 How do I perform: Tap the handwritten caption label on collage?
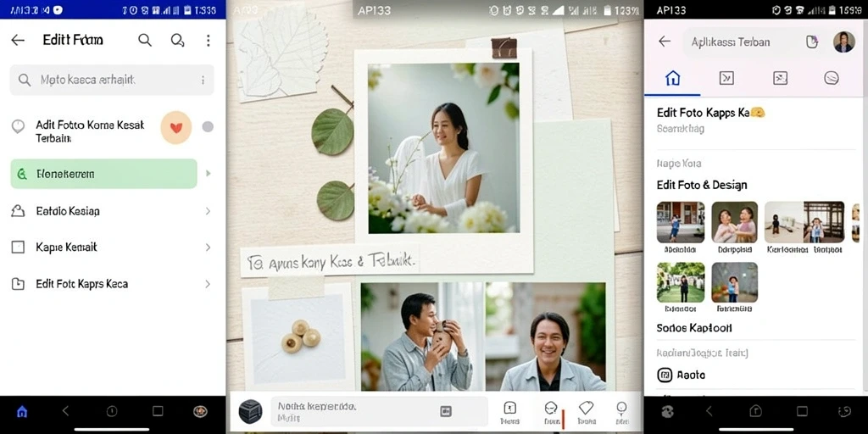point(331,260)
